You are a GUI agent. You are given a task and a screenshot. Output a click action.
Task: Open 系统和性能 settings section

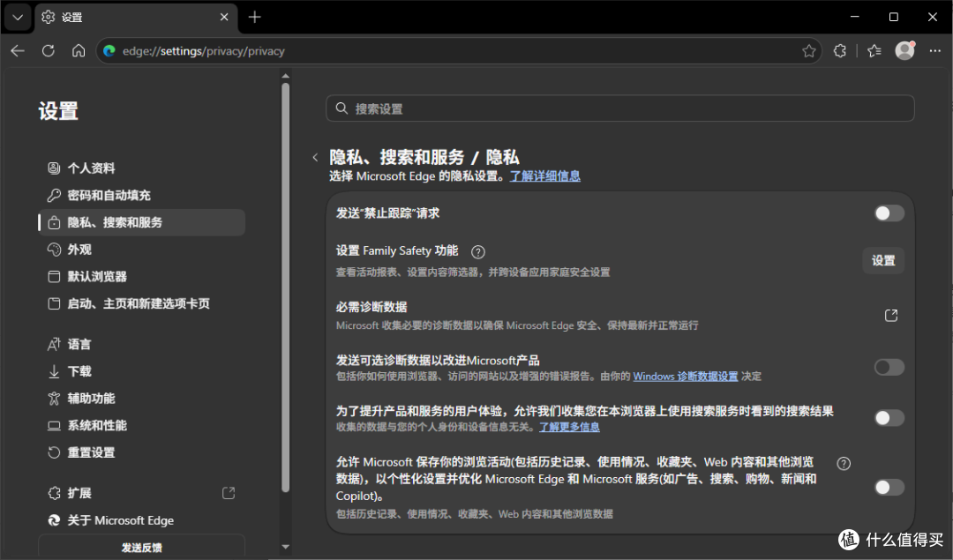click(141, 425)
